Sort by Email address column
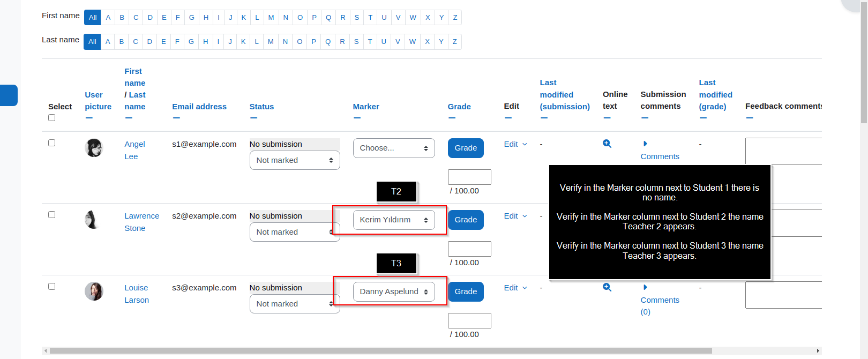Viewport: 868px width, 359px height. 199,107
